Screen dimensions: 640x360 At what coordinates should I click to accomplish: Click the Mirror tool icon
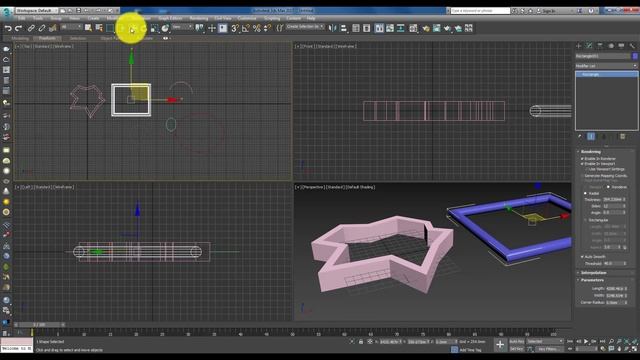coord(333,28)
